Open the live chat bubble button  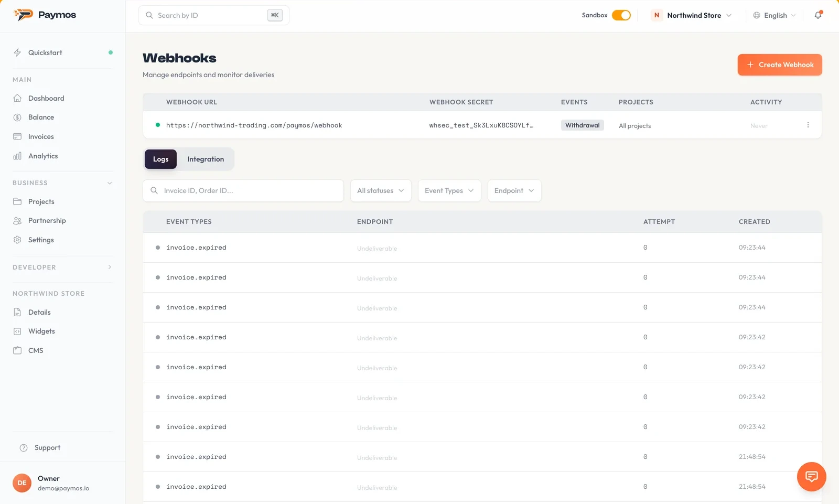click(x=812, y=477)
